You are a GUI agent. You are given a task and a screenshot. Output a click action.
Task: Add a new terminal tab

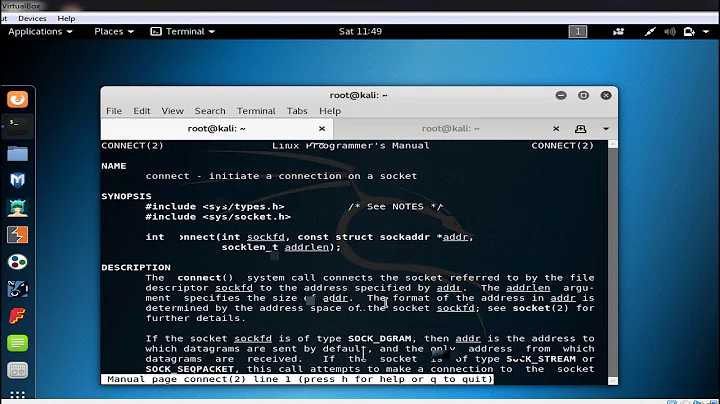[580, 129]
